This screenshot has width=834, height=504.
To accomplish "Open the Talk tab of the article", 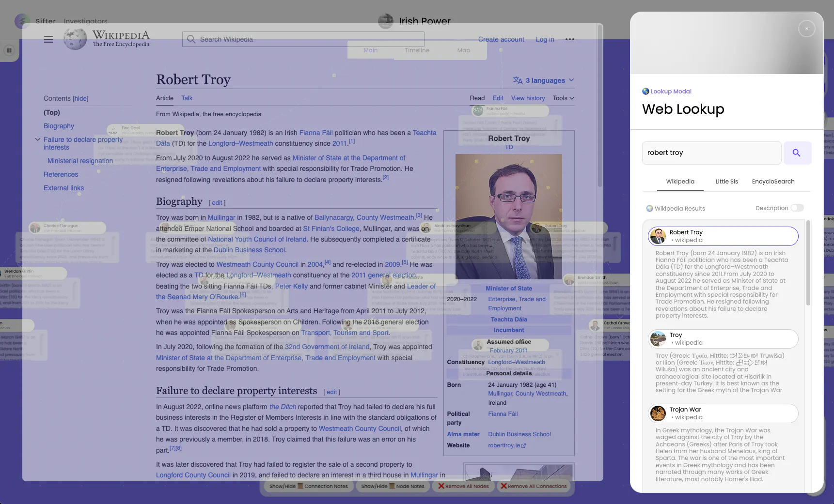I will pos(187,98).
